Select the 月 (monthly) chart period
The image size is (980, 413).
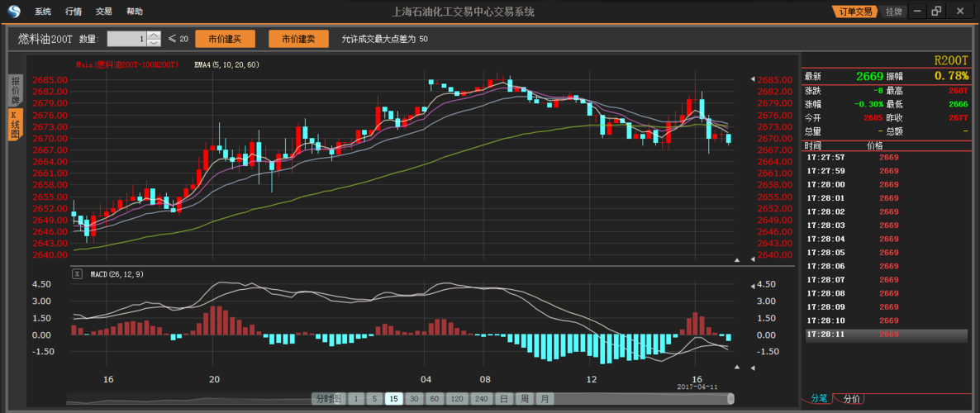click(x=545, y=399)
